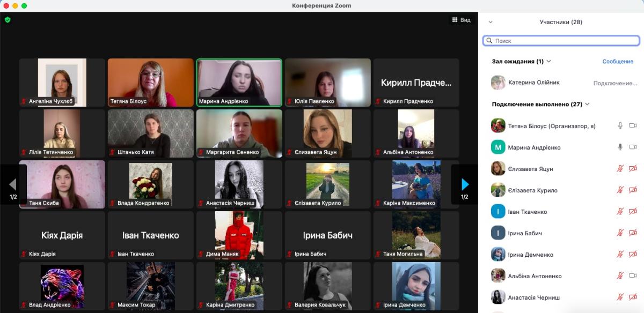Click muted mic icon on Каріна Дмитренко tile
The width and height of the screenshot is (644, 313).
[x=201, y=305]
